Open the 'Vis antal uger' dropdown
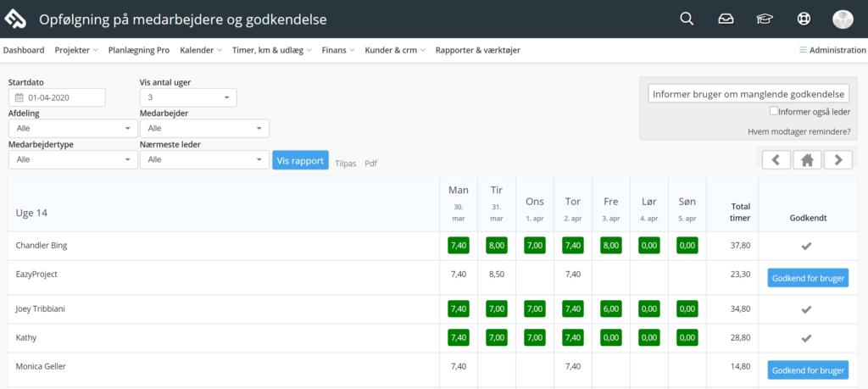 187,97
